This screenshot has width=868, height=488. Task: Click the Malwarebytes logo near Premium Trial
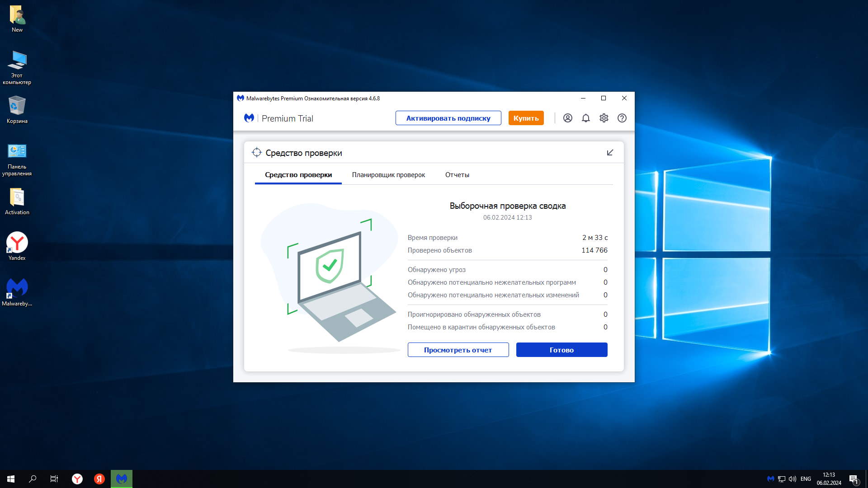249,118
